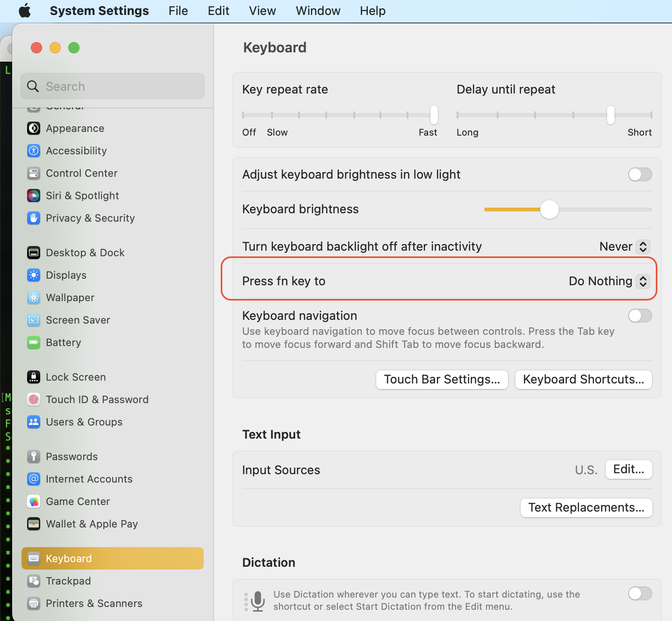Viewport: 672px width, 621px height.
Task: Select the Passwords label in the sidebar
Action: 71,456
